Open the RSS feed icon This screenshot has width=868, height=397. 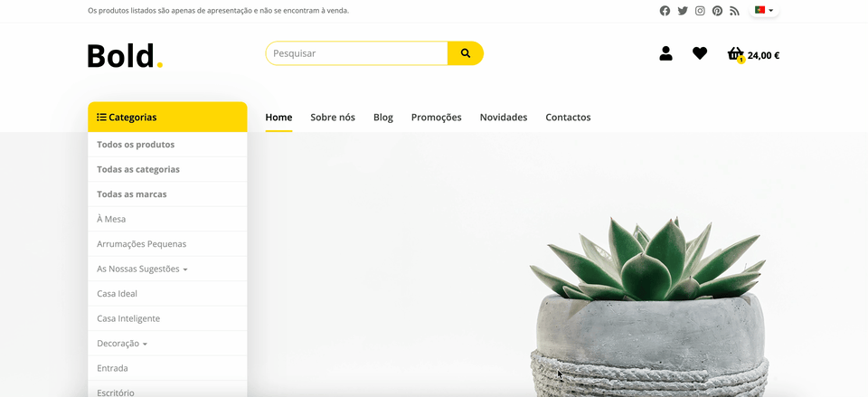tap(734, 11)
